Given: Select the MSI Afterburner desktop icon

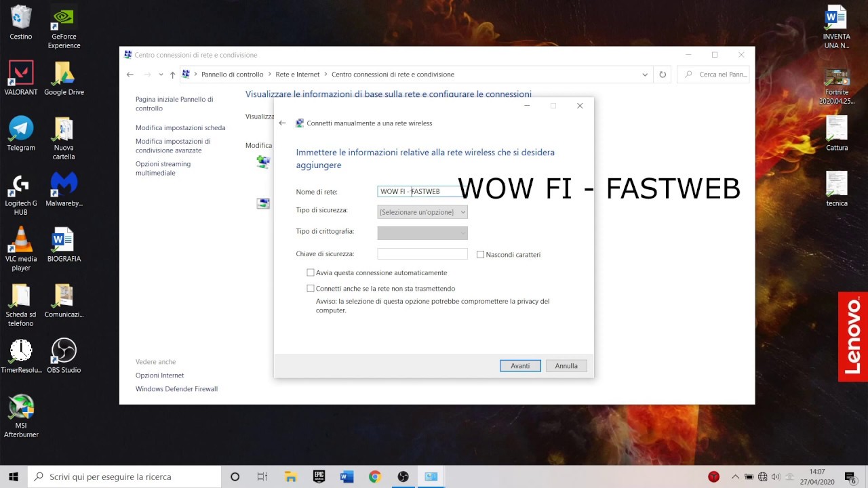Looking at the screenshot, I should pyautogui.click(x=20, y=416).
